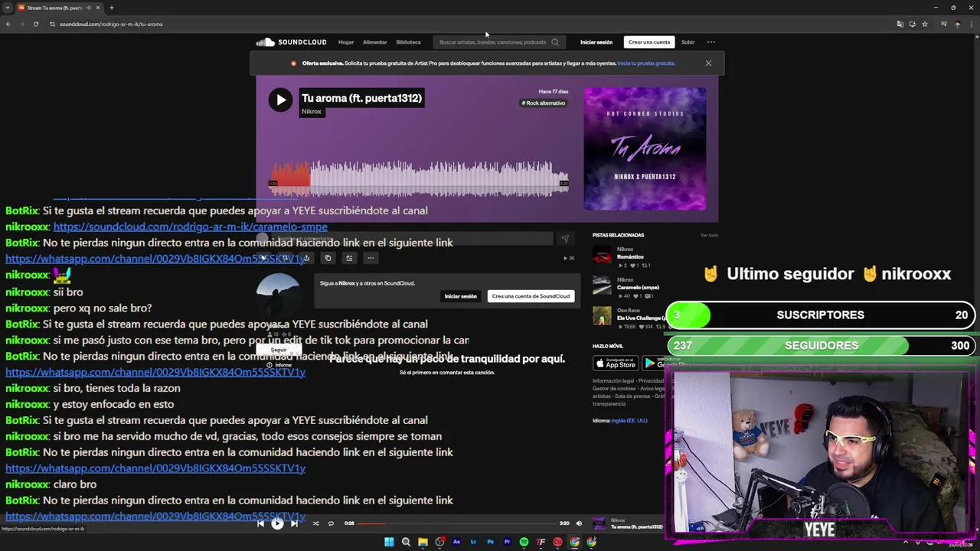Click the translate page icon
The image size is (980, 551).
click(x=900, y=24)
